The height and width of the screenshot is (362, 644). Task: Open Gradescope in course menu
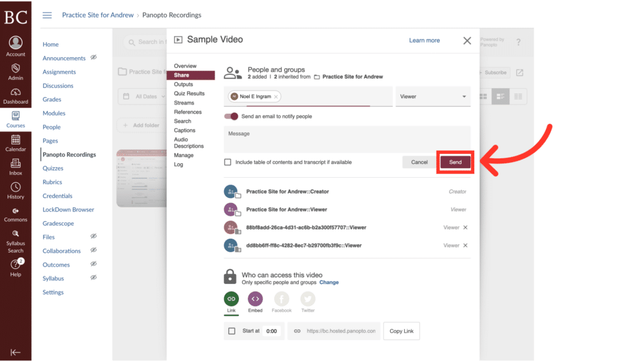[58, 223]
